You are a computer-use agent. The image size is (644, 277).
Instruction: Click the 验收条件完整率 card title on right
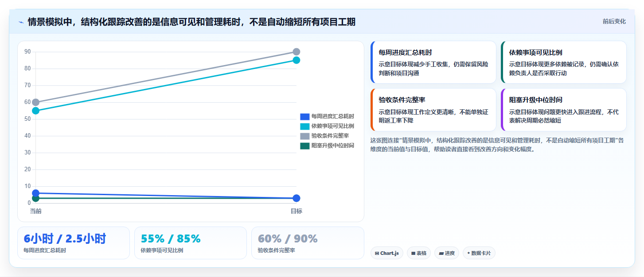click(x=402, y=100)
